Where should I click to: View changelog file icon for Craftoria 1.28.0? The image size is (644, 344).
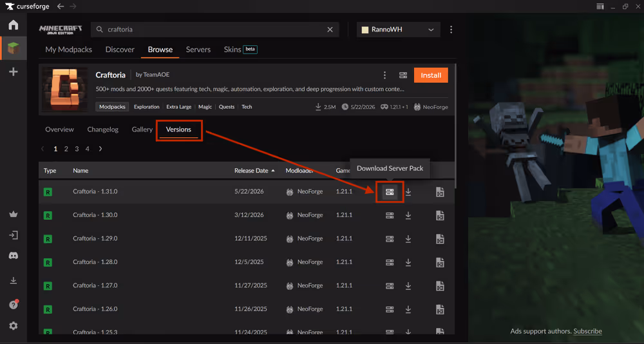click(440, 262)
